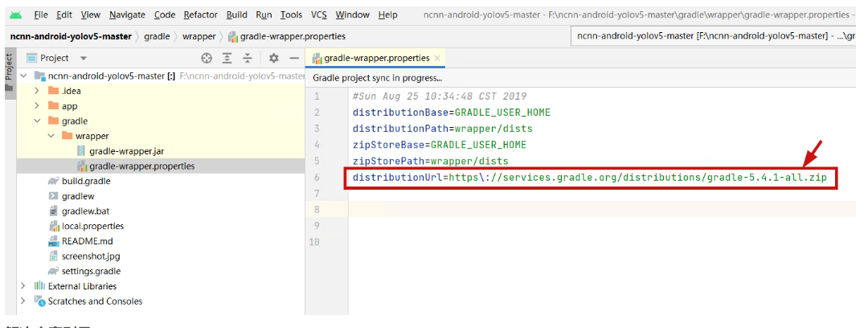Close the gradle-wrapper.properties editor tab
The image size is (868, 328).
pyautogui.click(x=437, y=58)
